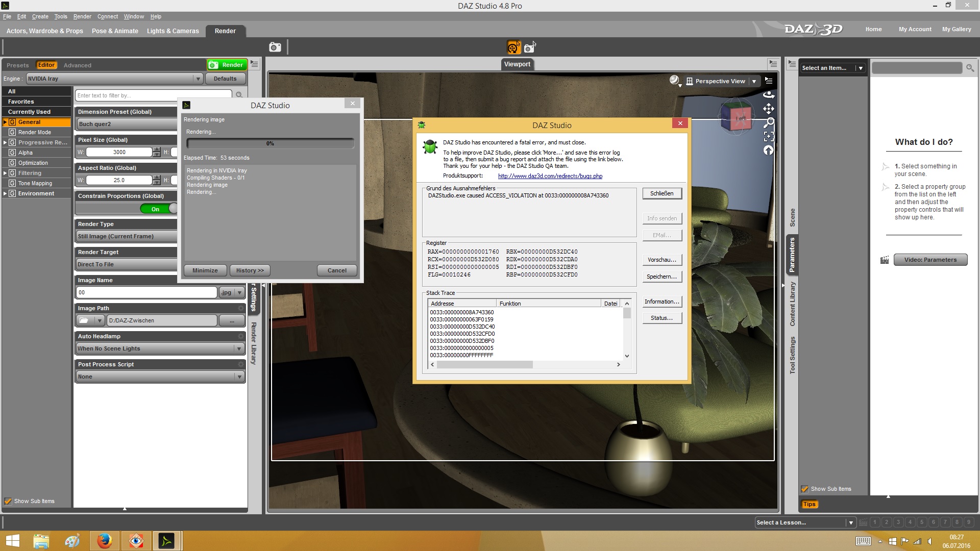
Task: Toggle Show Sub Items in Parameters pane
Action: coord(805,489)
